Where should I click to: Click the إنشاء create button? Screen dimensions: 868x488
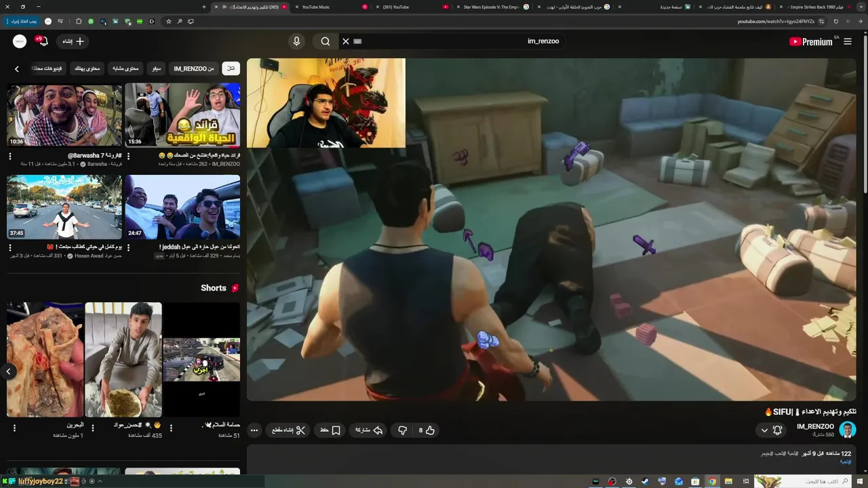tap(73, 41)
